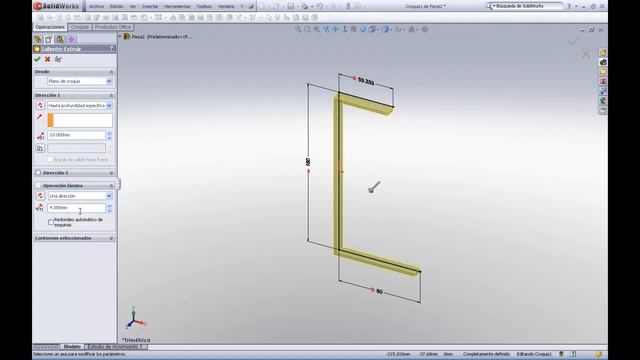This screenshot has height=360, width=640.
Task: Click Previous view icon in viewport toolbar
Action: click(x=317, y=29)
